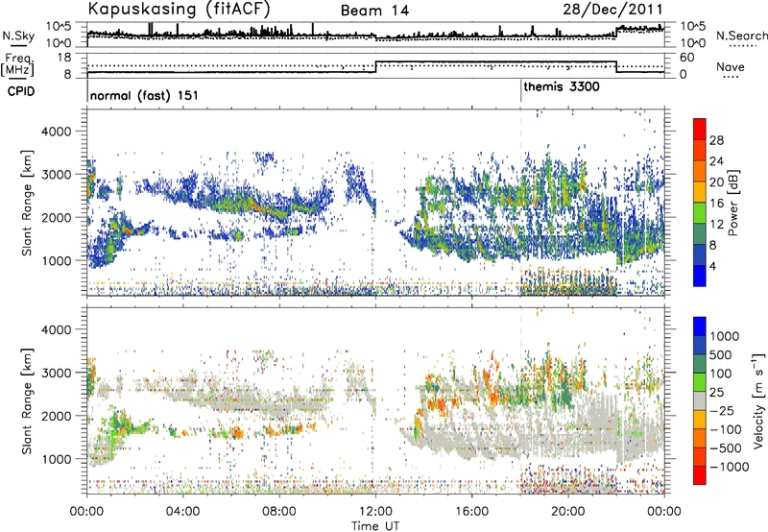
Task: Click the −100 tick on Velocity colorbar
Action: point(725,429)
